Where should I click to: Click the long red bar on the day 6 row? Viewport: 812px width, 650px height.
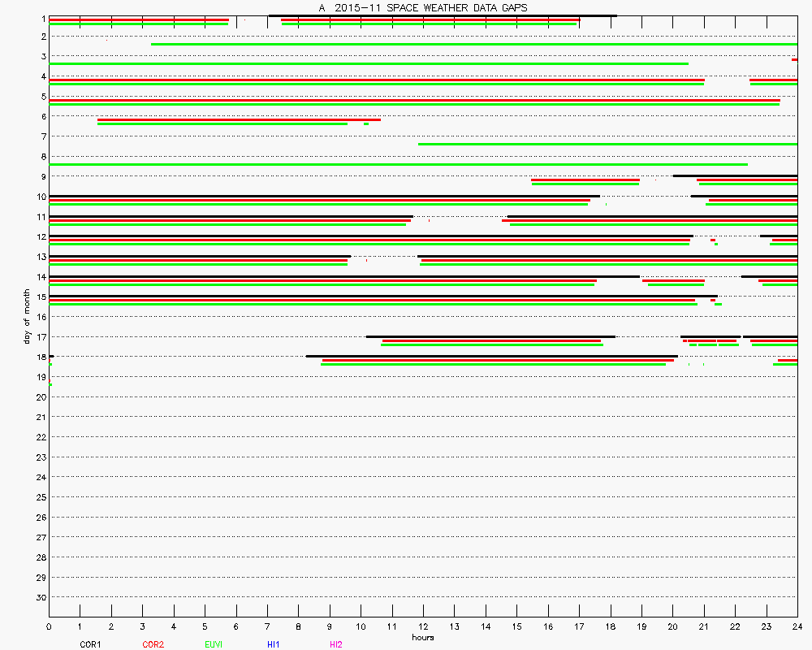pyautogui.click(x=239, y=119)
